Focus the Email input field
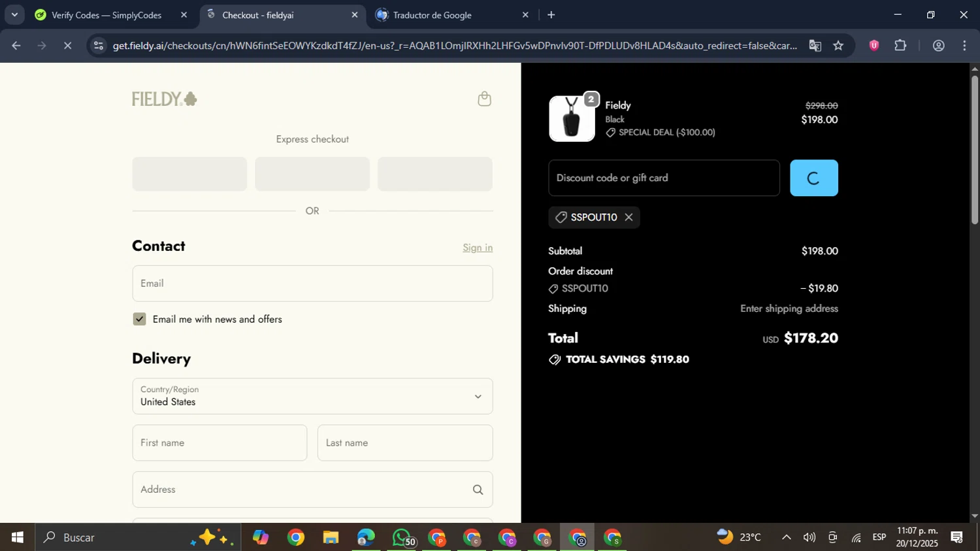Viewport: 980px width, 551px height. point(312,284)
